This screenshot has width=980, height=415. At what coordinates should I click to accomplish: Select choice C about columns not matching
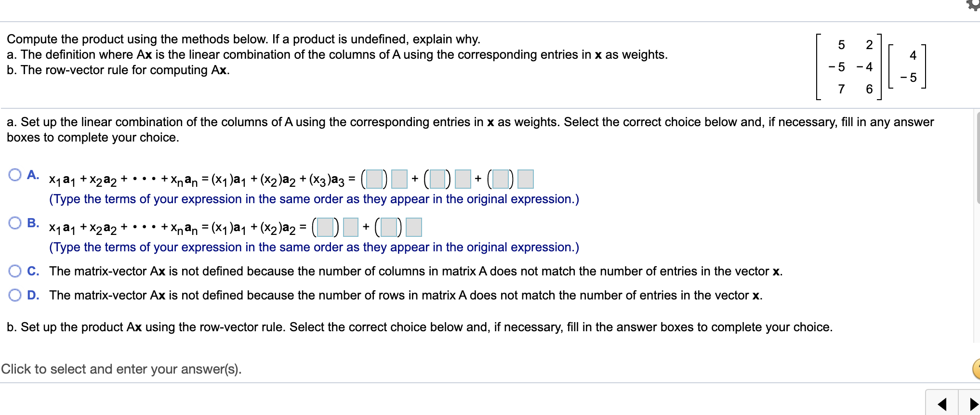point(15,271)
